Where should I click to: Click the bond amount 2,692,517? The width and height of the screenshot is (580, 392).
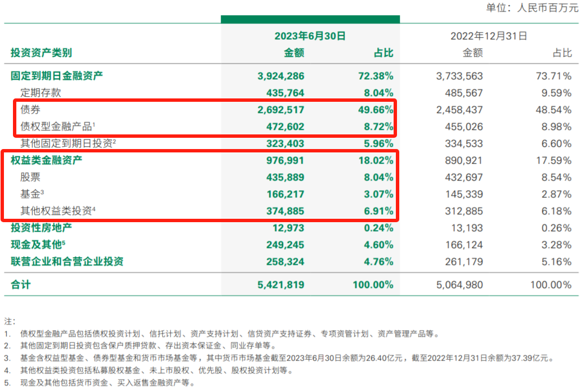[x=281, y=110]
